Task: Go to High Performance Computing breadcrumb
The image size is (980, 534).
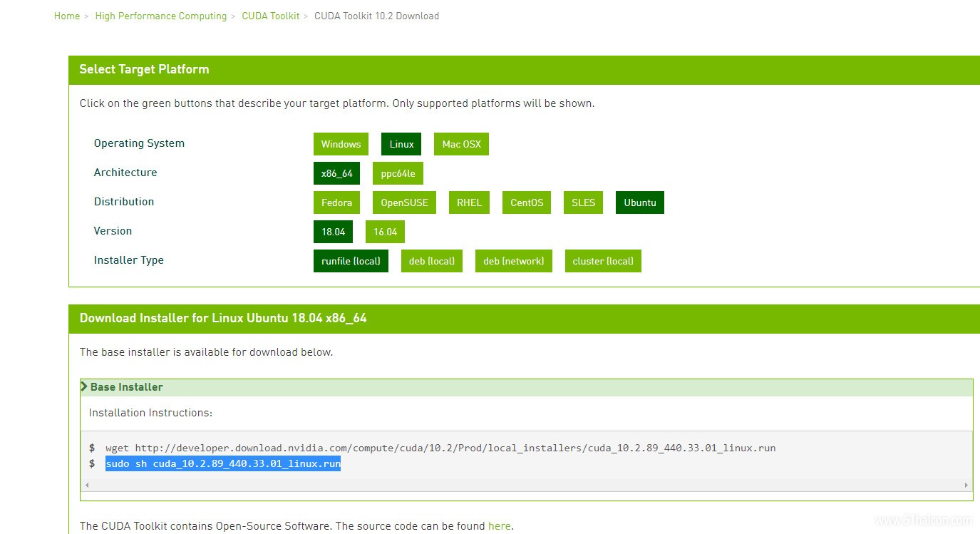Action: (x=160, y=16)
